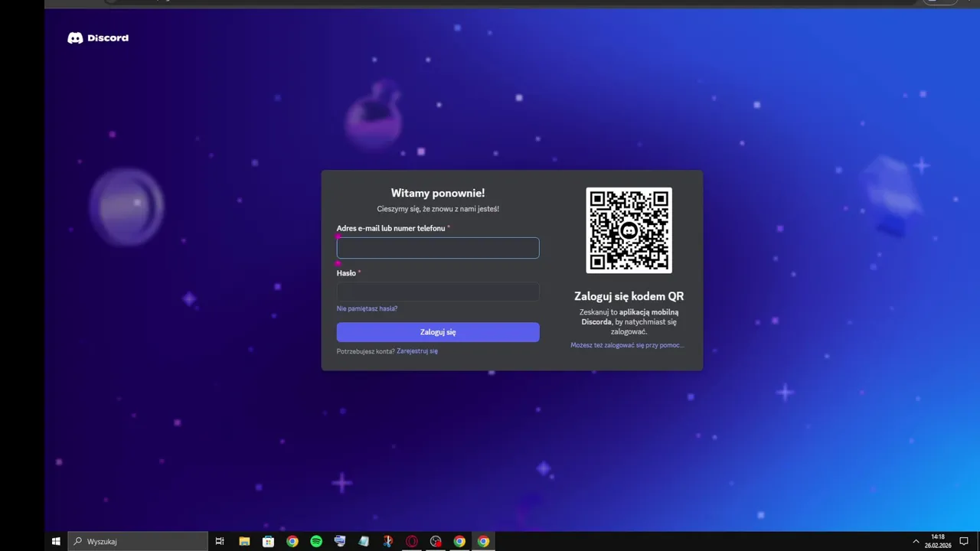Click the Discord QR login code
The height and width of the screenshot is (551, 980).
click(x=629, y=230)
